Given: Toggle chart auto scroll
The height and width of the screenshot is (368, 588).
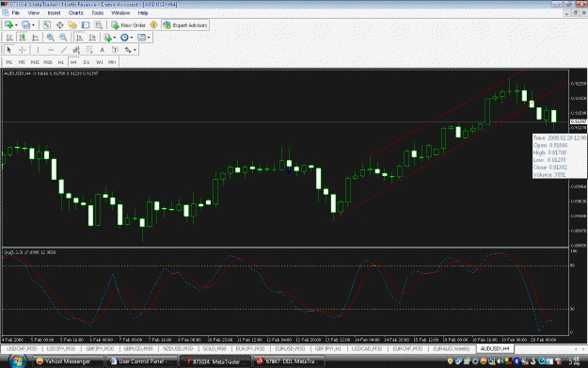Looking at the screenshot, I should pos(79,38).
